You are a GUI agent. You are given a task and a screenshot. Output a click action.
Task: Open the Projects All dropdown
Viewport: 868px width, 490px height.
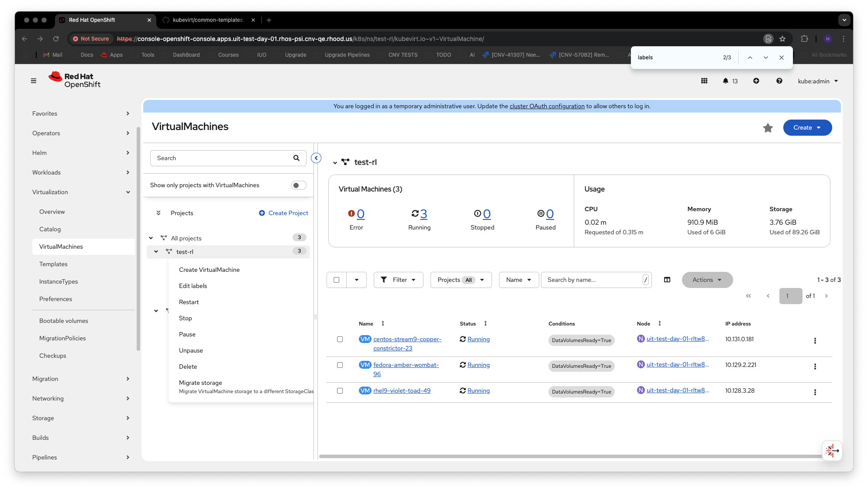[x=461, y=280]
